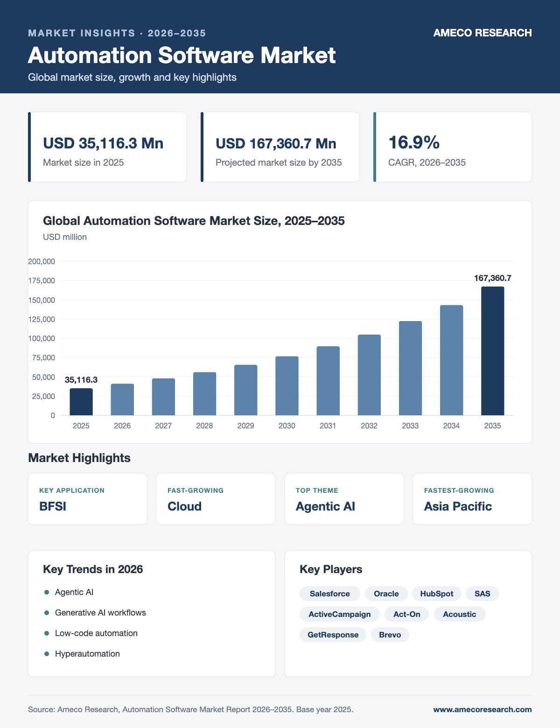Click the 2030 x-axis label

(287, 426)
